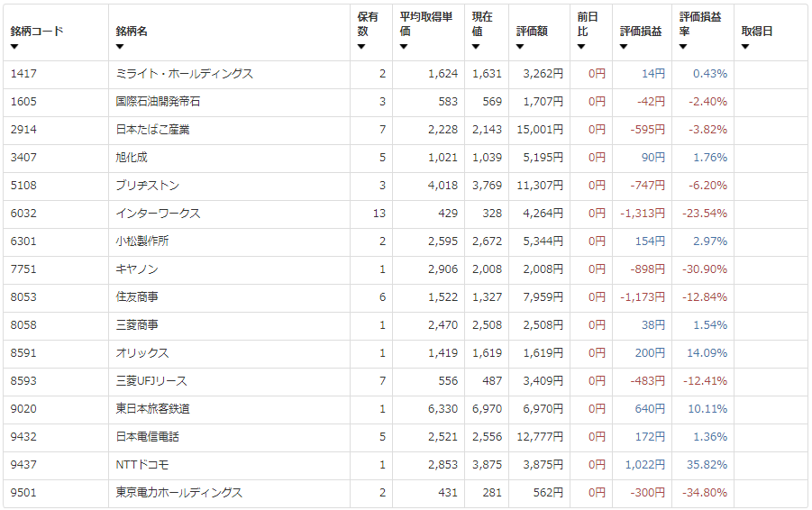Click average cost 6,330 cell
This screenshot has width=812, height=510.
(442, 409)
